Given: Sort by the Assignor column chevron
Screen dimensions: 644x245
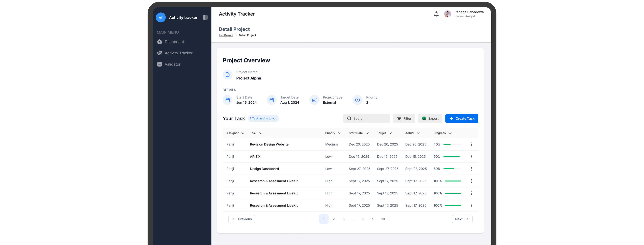Looking at the screenshot, I should coord(243,133).
